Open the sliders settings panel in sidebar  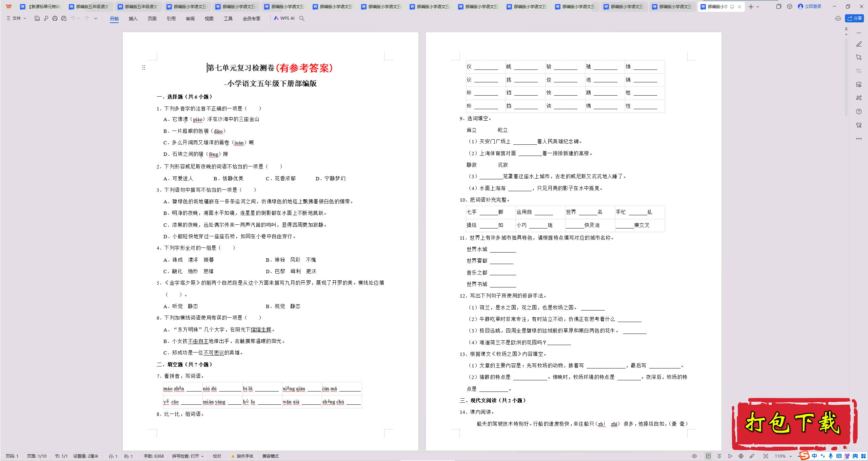859,71
